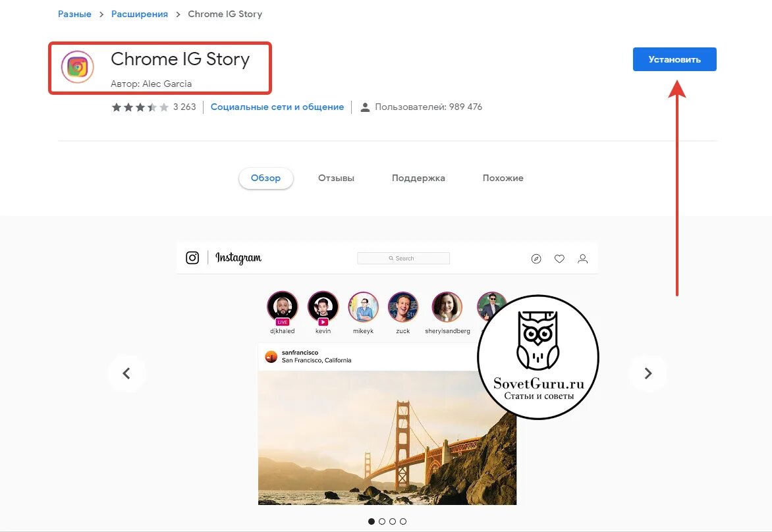The image size is (772, 532).
Task: Click the Search field in Instagram preview
Action: (x=403, y=258)
